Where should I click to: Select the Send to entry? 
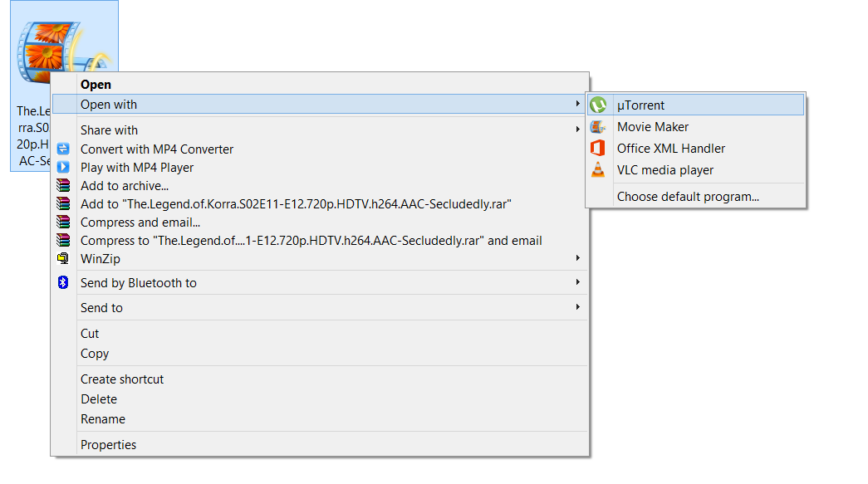tap(320, 307)
